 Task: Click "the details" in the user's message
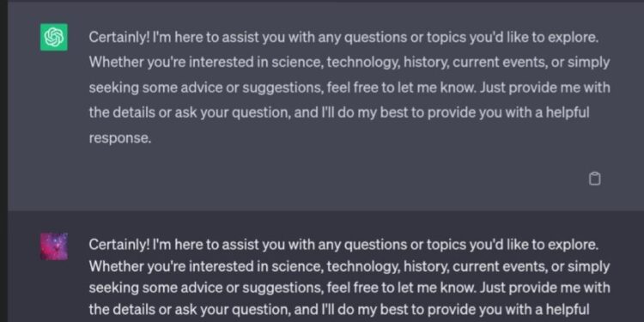122,309
